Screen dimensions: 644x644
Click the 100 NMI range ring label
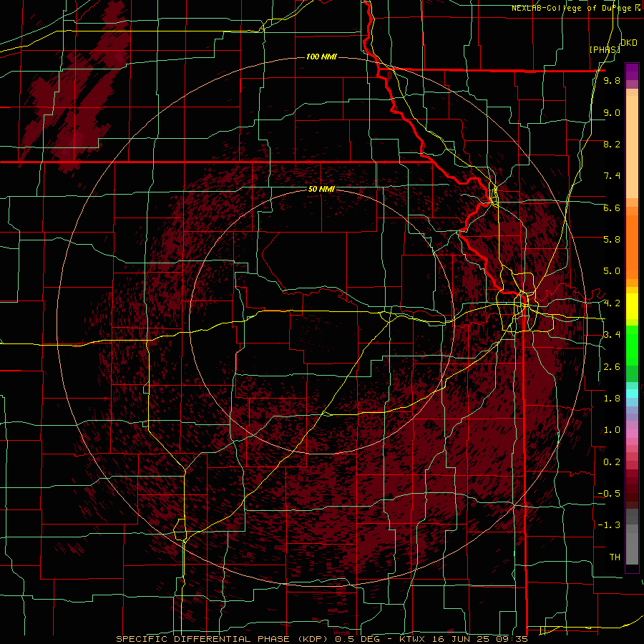click(321, 57)
